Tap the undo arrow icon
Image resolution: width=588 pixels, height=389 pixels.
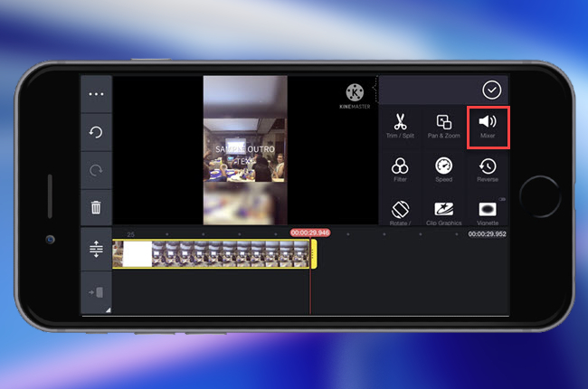tap(96, 132)
